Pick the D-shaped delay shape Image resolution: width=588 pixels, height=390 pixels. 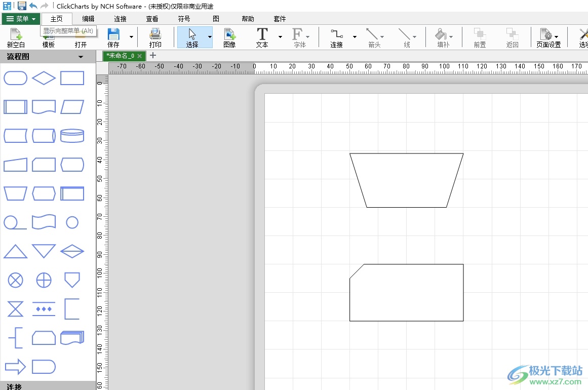pos(44,367)
